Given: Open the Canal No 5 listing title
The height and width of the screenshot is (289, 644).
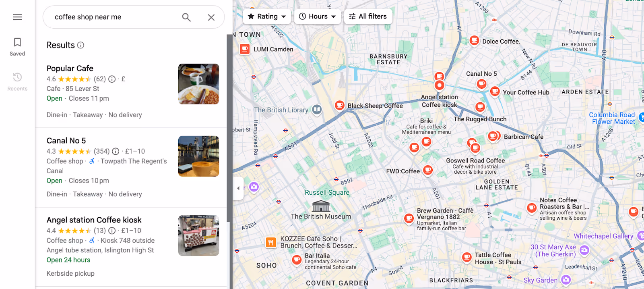Looking at the screenshot, I should point(66,140).
